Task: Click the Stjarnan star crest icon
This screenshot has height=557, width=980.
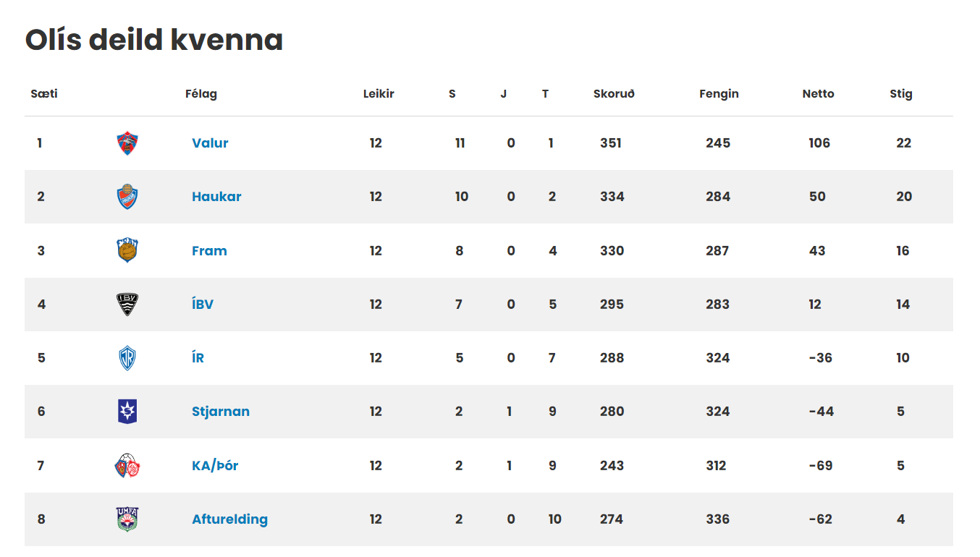Action: (x=127, y=412)
